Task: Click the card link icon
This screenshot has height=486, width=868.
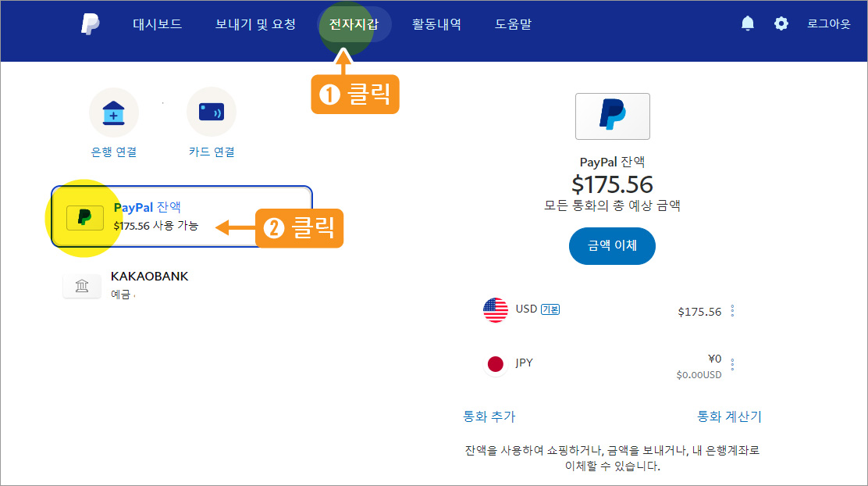Action: (x=212, y=112)
